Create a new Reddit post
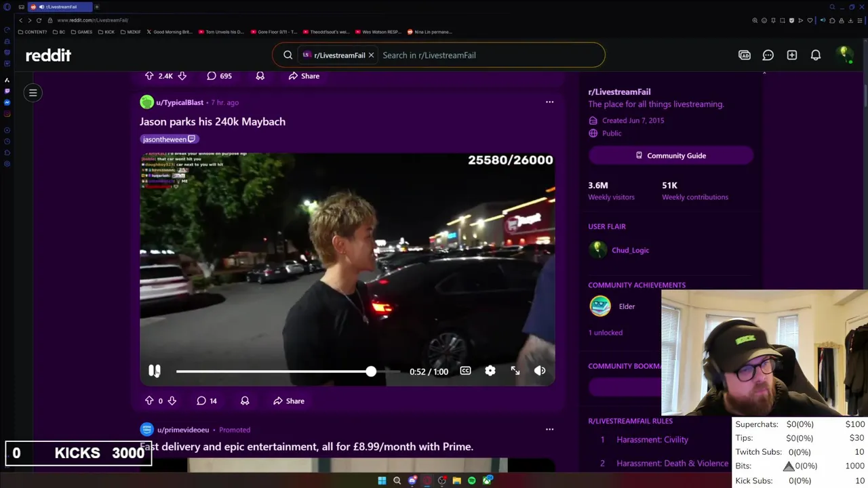 pyautogui.click(x=792, y=55)
